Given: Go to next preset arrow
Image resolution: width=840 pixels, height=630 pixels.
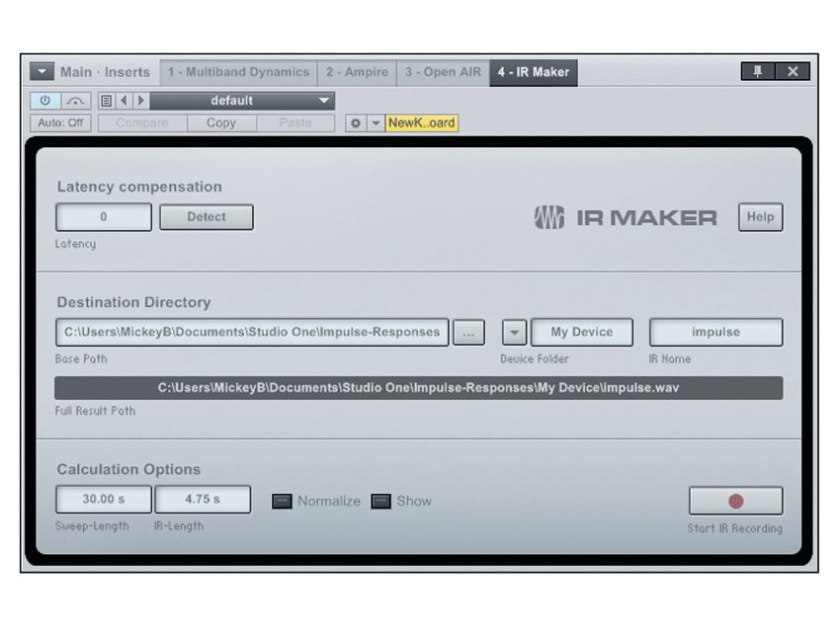Looking at the screenshot, I should pyautogui.click(x=141, y=101).
